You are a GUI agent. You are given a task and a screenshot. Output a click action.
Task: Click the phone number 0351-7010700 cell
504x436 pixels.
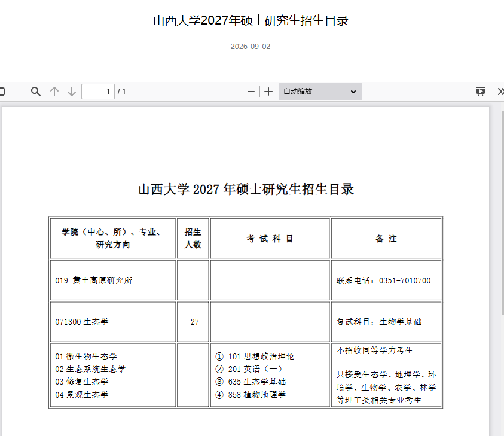386,280
